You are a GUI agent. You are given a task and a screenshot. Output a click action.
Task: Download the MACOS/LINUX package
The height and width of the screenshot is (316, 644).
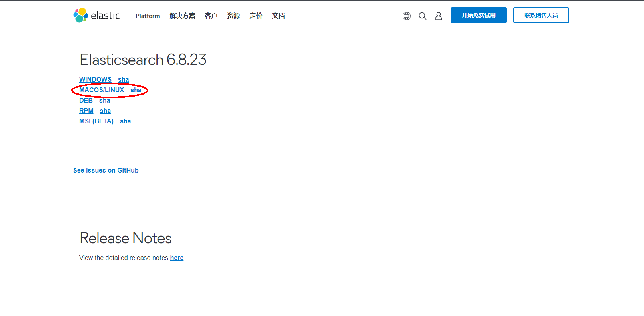pos(102,90)
